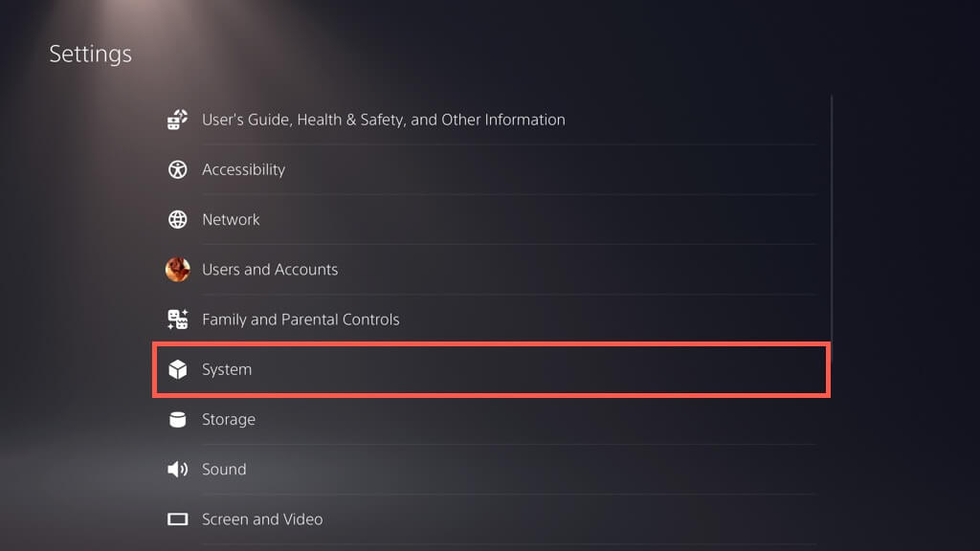The width and height of the screenshot is (980, 551).
Task: Select the Accessibility menu label
Action: [243, 169]
